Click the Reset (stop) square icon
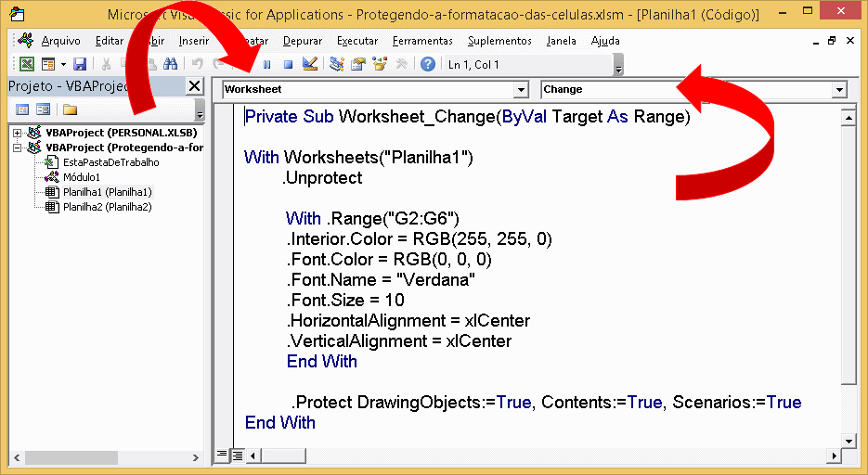868x475 pixels. 288,65
